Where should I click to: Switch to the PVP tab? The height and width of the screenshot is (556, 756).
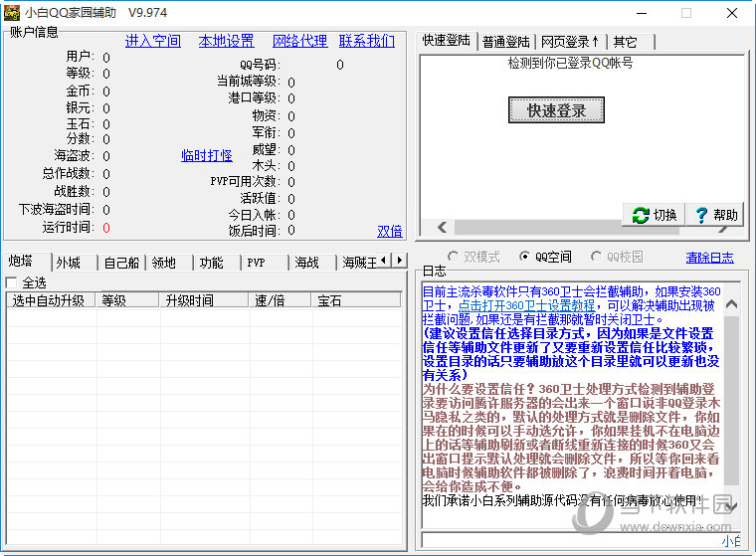point(266,263)
